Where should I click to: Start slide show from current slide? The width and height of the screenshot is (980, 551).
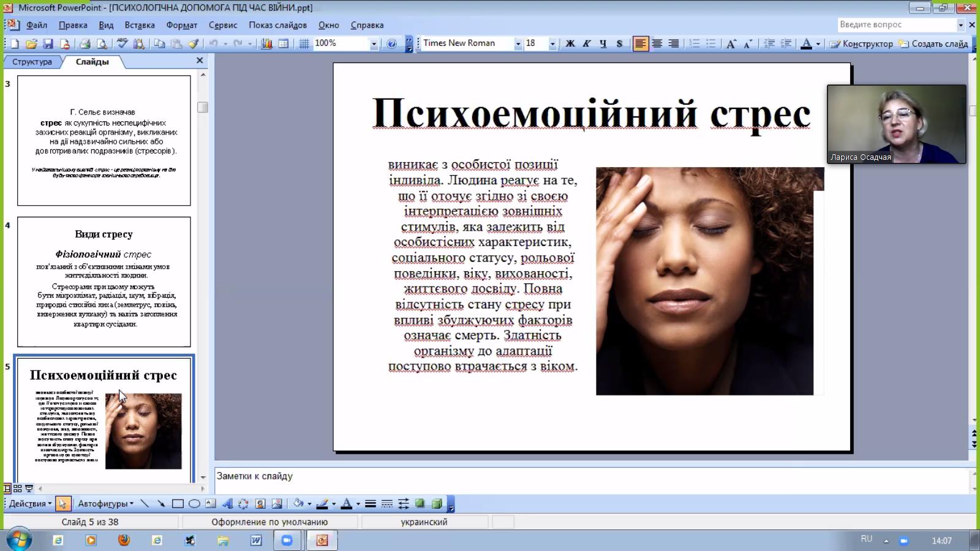pos(29,489)
